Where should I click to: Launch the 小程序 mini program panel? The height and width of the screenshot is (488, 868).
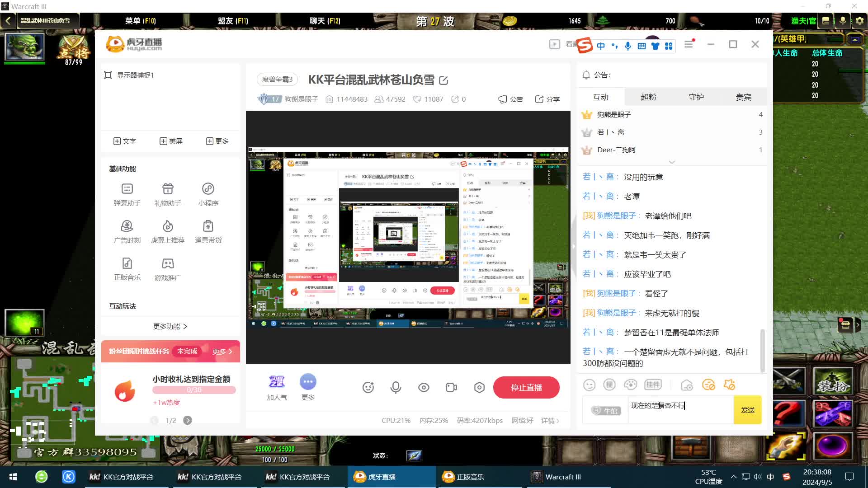(208, 194)
